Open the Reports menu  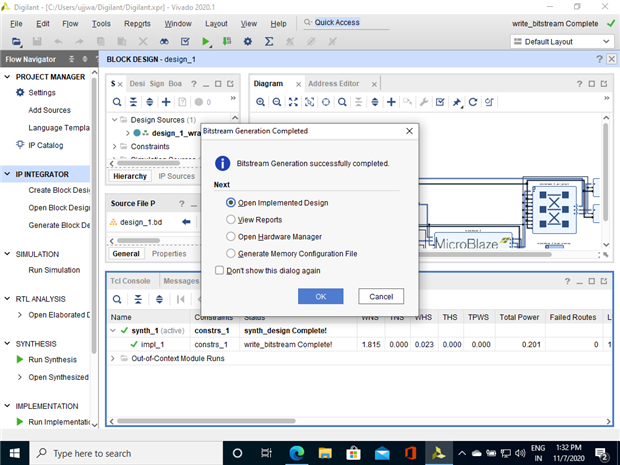pyautogui.click(x=137, y=24)
